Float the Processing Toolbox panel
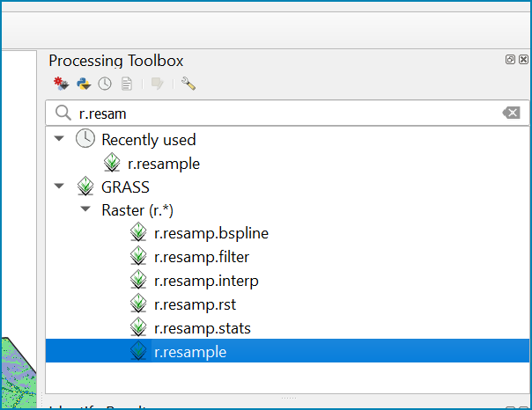The height and width of the screenshot is (410, 532). coord(510,60)
